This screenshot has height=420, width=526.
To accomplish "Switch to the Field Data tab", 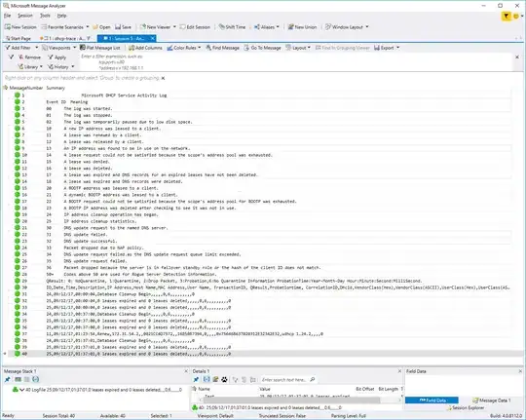I will click(x=432, y=401).
